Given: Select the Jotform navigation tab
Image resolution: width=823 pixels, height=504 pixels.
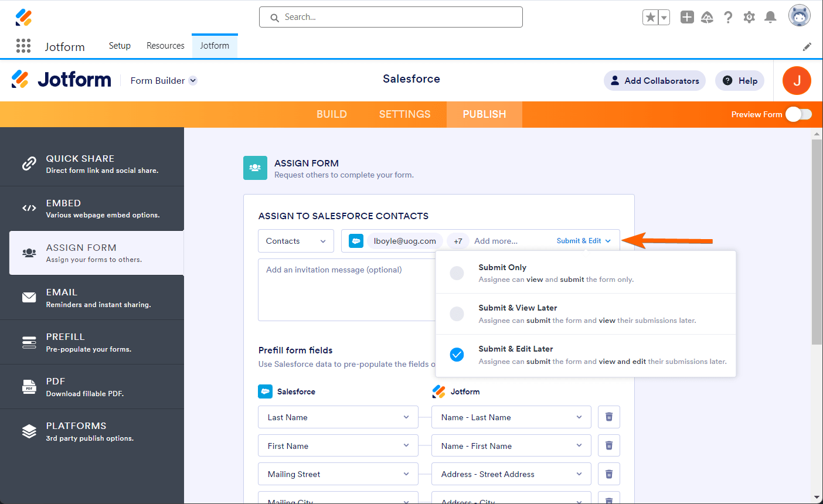Looking at the screenshot, I should click(215, 46).
